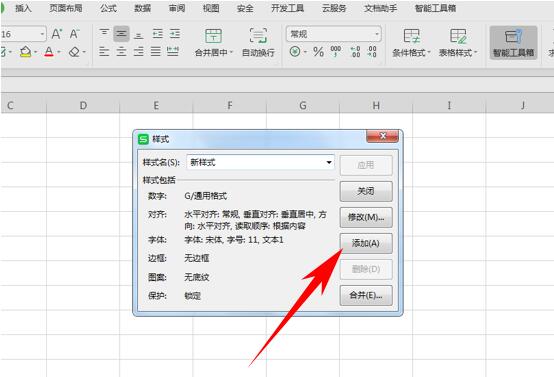Select column I header
The width and height of the screenshot is (554, 377).
coord(449,105)
